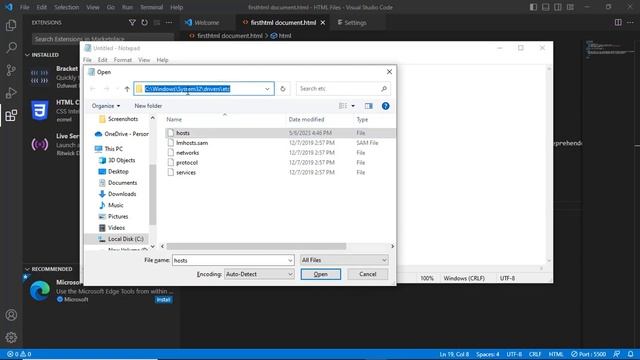Sort files by Date modified column

pos(306,120)
